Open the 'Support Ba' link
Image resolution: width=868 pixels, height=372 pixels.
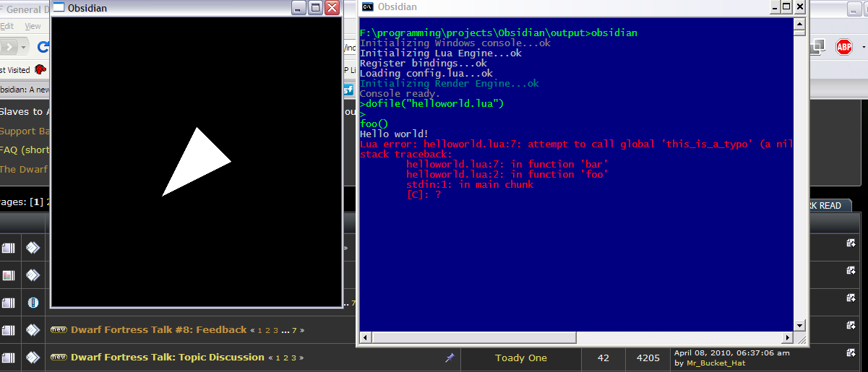click(25, 131)
